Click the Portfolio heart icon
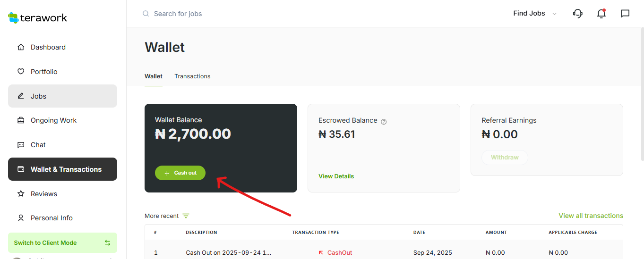Viewport: 644px width, 259px height. (x=21, y=72)
